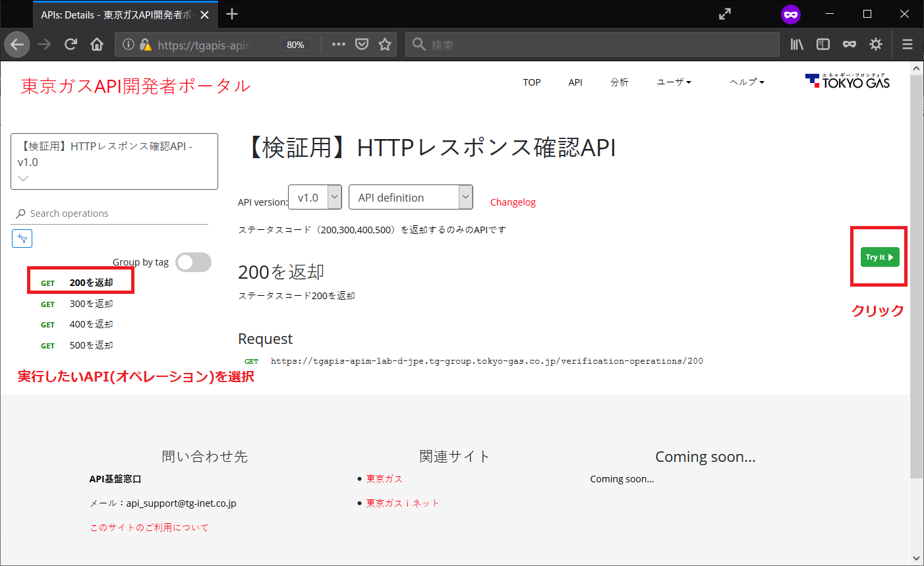924x566 pixels.
Task: Click the scrollbar up arrow
Action: (x=917, y=68)
